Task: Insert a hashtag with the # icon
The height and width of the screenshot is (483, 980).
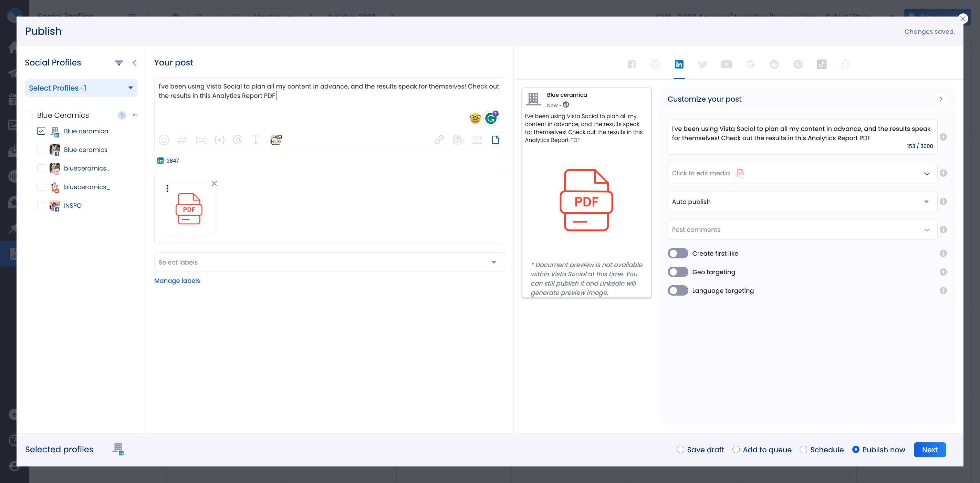Action: pyautogui.click(x=183, y=140)
